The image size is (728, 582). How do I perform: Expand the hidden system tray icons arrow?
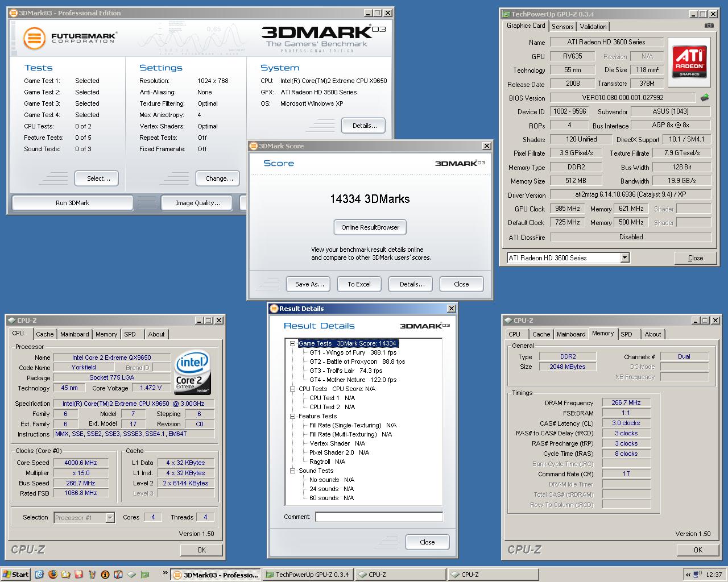(x=688, y=575)
